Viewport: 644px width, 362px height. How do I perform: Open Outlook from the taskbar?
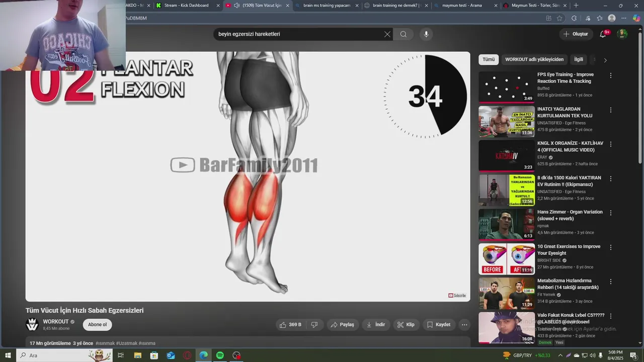171,355
